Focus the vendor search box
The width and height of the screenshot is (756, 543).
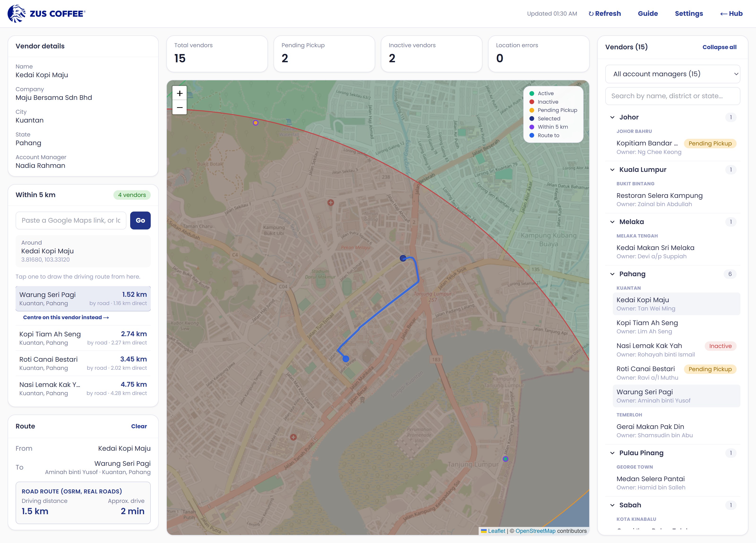tap(673, 96)
